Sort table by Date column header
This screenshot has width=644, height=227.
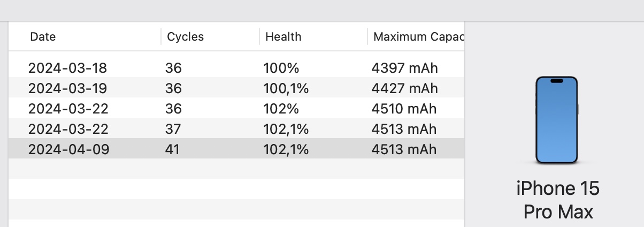point(43,37)
